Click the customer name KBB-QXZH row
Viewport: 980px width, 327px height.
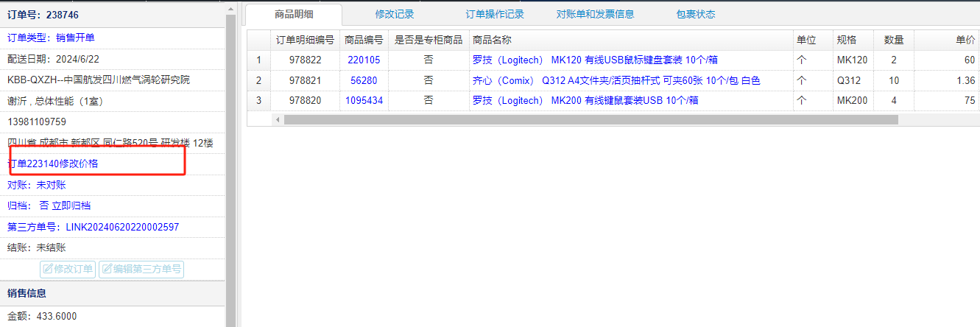click(x=113, y=80)
